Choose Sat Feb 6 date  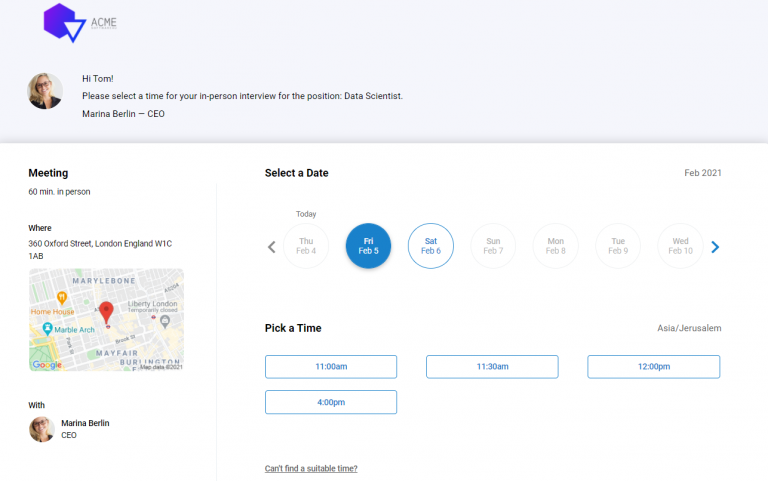tap(431, 246)
